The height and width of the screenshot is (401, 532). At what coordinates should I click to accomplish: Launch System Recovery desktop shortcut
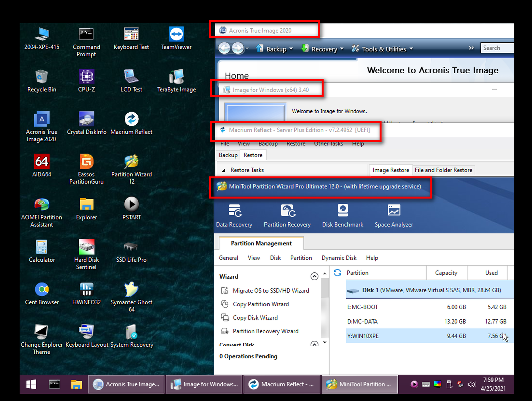coord(132,336)
